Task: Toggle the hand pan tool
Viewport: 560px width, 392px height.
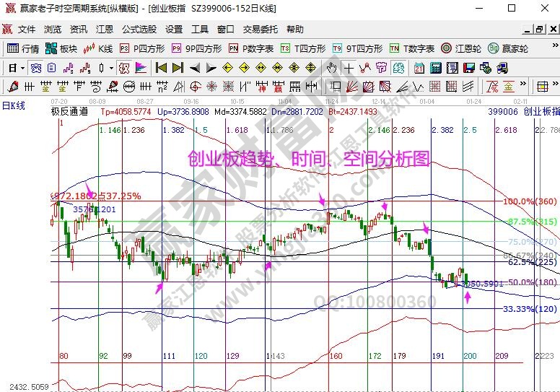Action: [x=331, y=68]
